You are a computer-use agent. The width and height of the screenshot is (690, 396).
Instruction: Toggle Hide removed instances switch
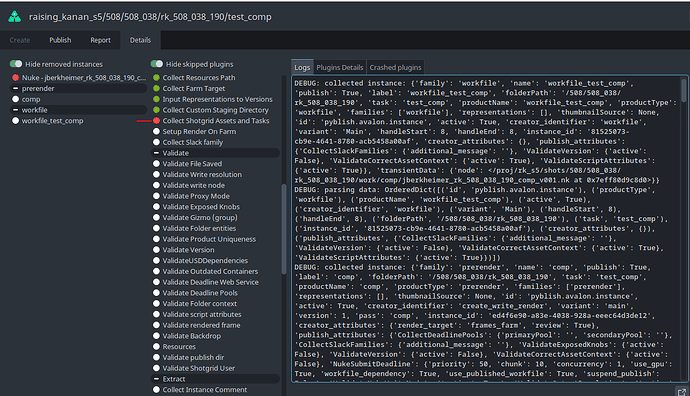[16, 64]
